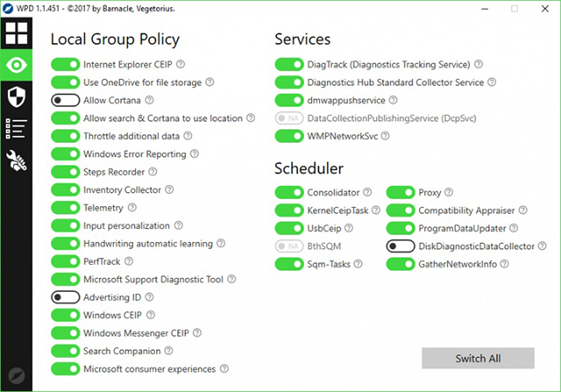Toggle the KernelCeipTask switch
This screenshot has width=561, height=392.
point(289,210)
